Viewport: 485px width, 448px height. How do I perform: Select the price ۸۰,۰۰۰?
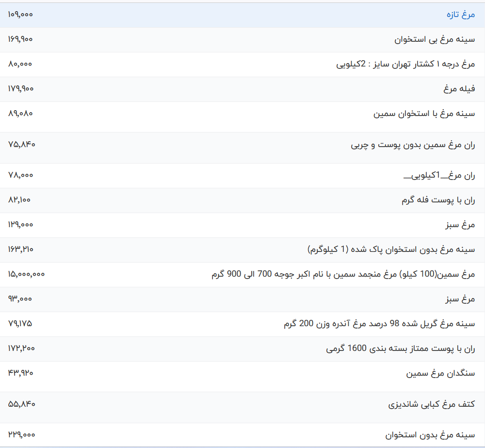[x=20, y=64]
